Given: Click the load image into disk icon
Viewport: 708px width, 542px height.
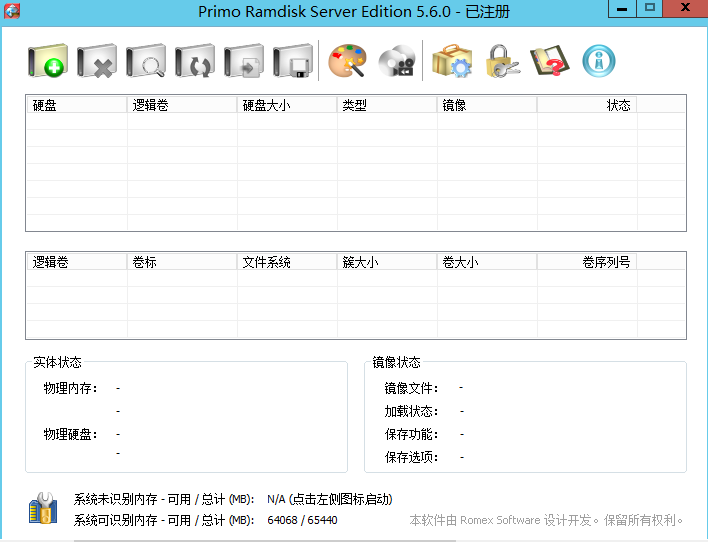Looking at the screenshot, I should (244, 61).
